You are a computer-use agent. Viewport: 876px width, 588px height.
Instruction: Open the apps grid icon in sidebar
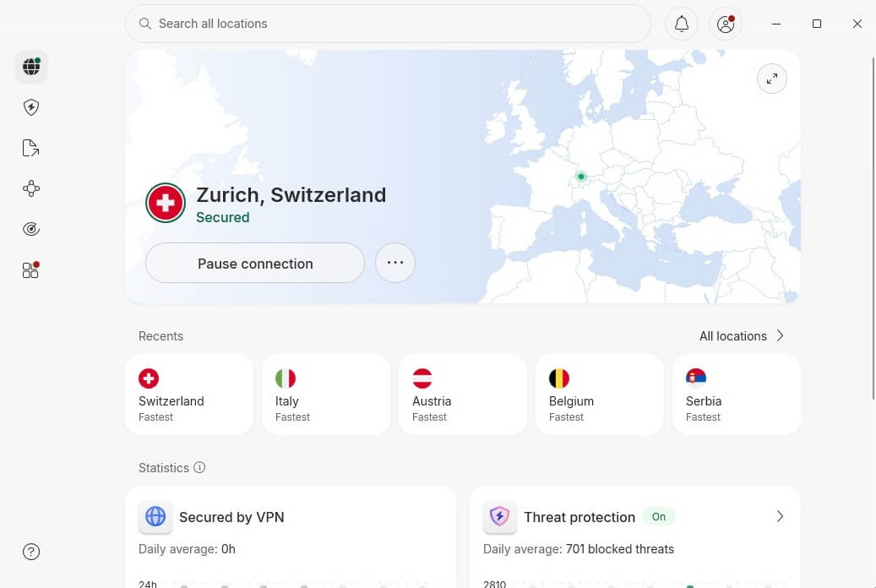(x=30, y=270)
